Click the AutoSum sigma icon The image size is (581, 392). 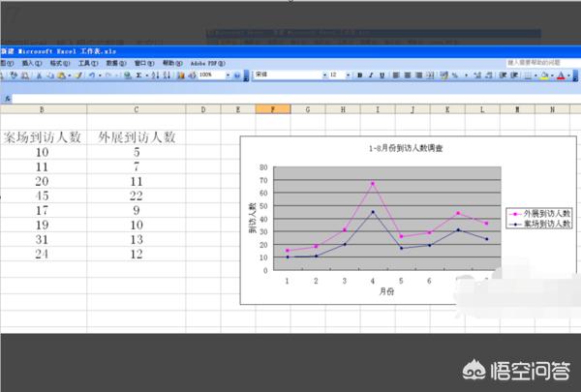click(138, 75)
